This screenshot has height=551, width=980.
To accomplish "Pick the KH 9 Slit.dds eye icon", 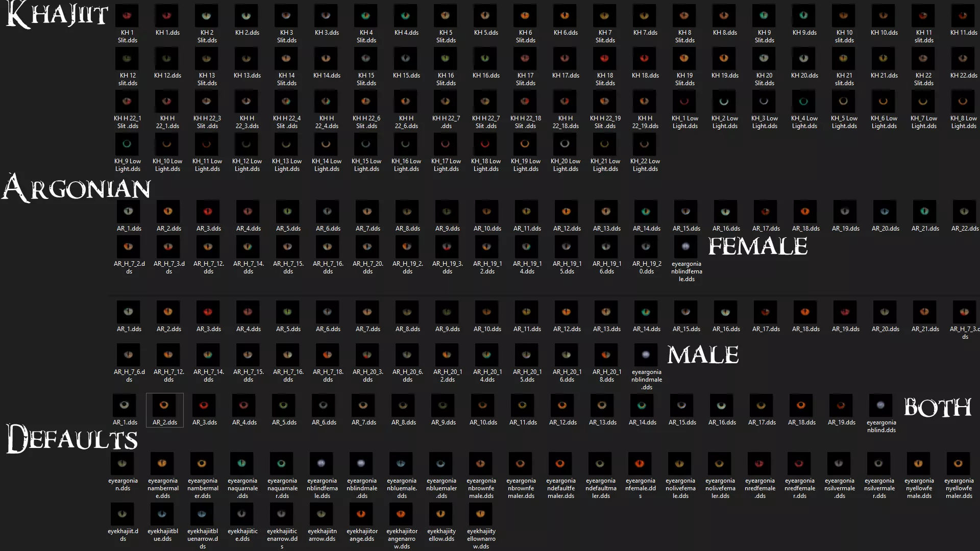I will click(764, 16).
